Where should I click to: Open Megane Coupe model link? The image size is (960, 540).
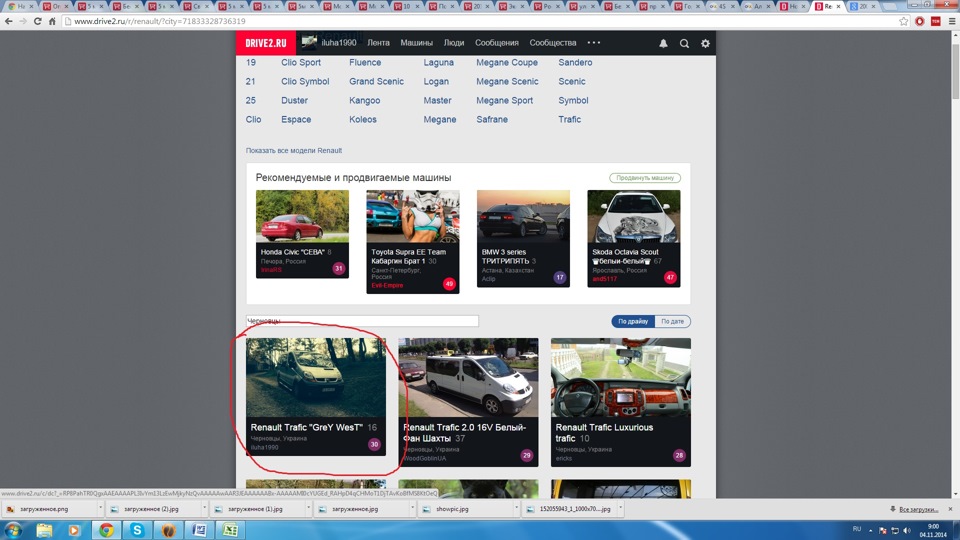point(507,62)
